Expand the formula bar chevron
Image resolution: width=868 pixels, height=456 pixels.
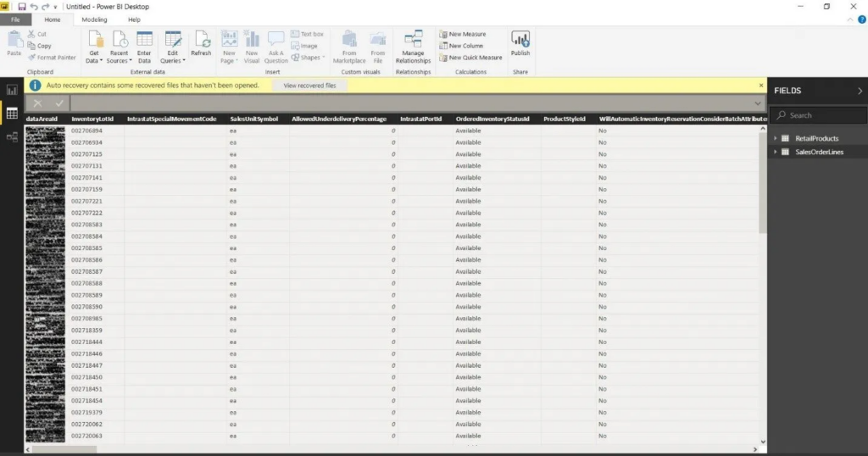[x=757, y=103]
